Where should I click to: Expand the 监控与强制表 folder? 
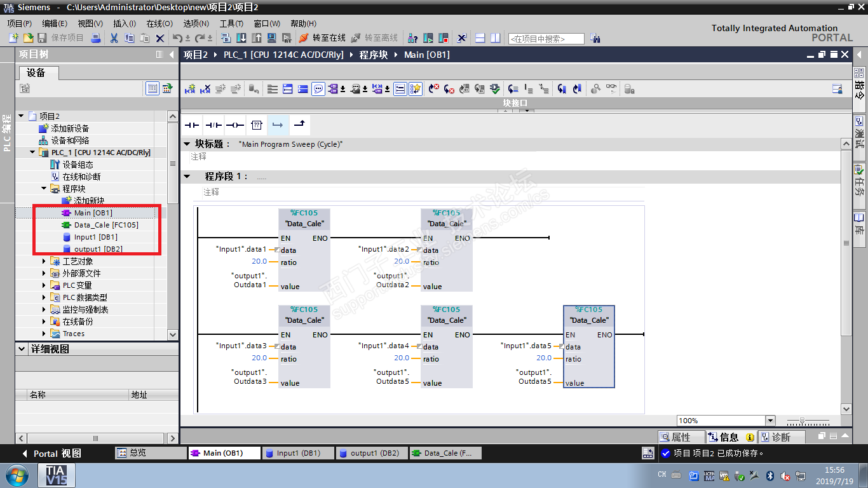coord(44,309)
